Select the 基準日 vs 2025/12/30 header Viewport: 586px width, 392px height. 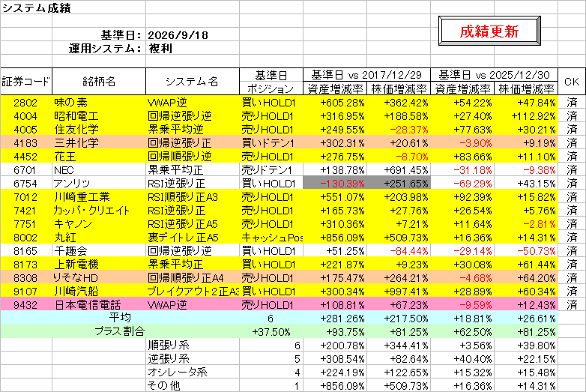[x=494, y=75]
